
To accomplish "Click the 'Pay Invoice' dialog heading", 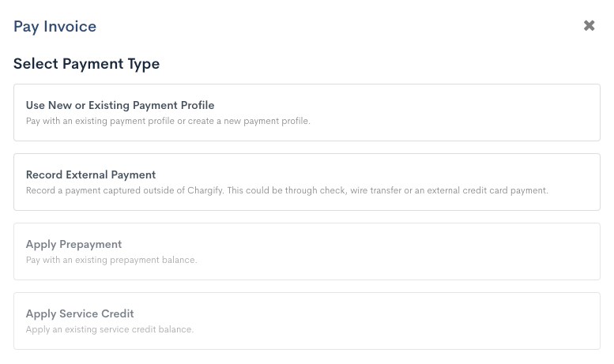I will click(x=55, y=26).
